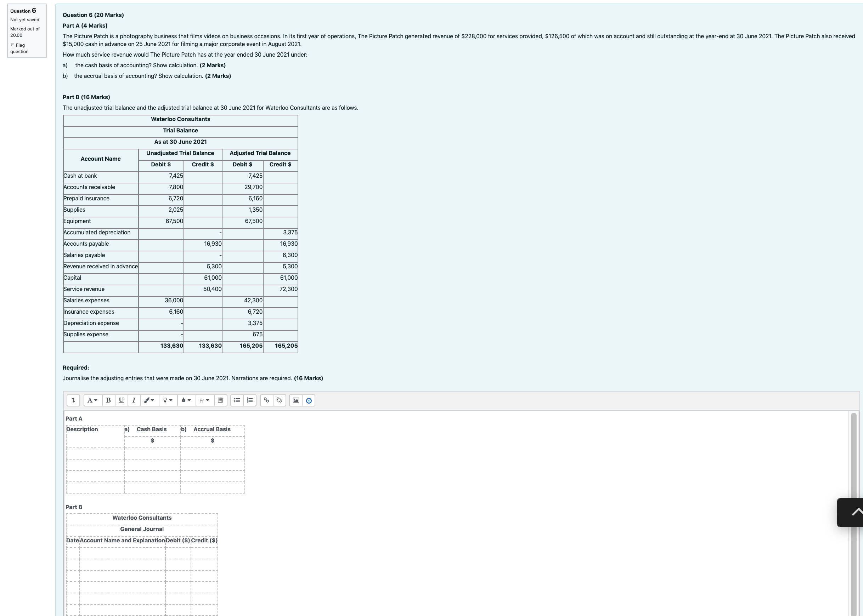This screenshot has width=863, height=616.
Task: Click the unlink icon
Action: point(279,400)
